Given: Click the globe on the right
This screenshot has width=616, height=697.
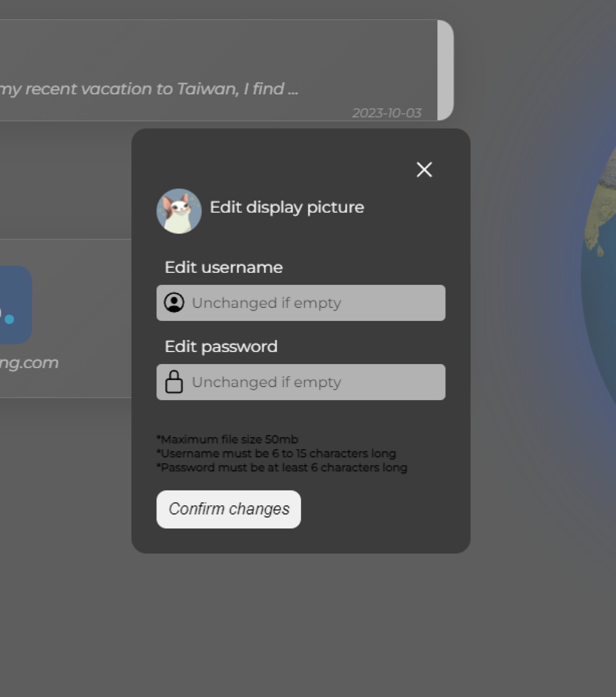Looking at the screenshot, I should click(x=598, y=277).
